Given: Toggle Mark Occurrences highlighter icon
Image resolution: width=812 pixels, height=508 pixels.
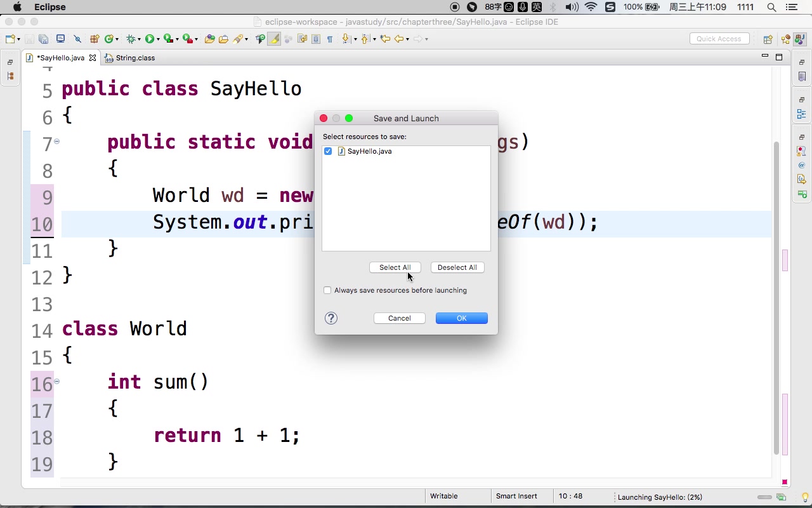Looking at the screenshot, I should [274, 39].
